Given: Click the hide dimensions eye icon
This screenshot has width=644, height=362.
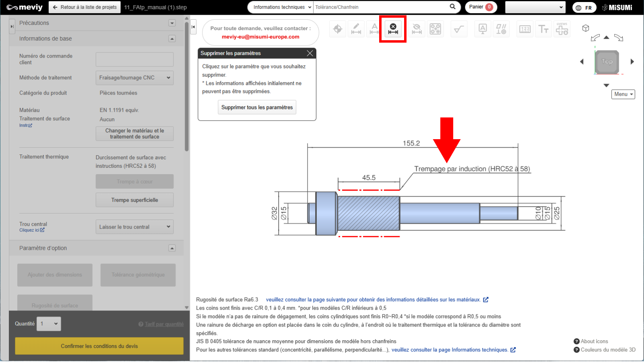Looking at the screenshot, I should coord(417,29).
